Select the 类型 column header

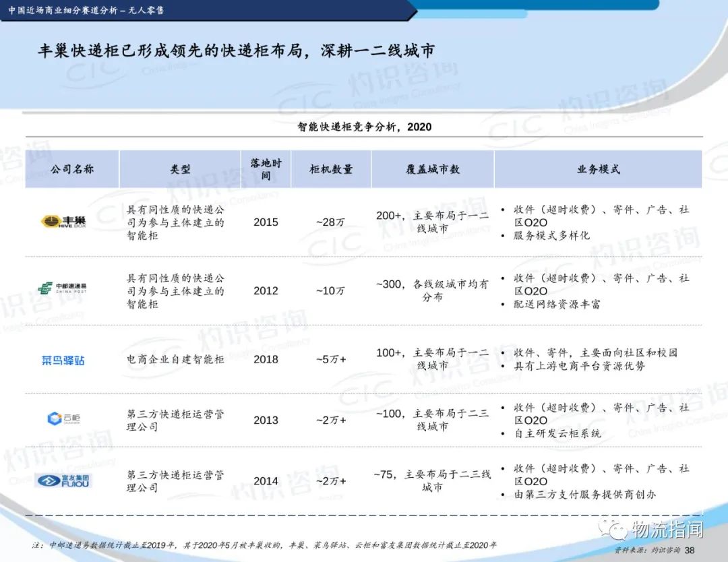coord(180,169)
